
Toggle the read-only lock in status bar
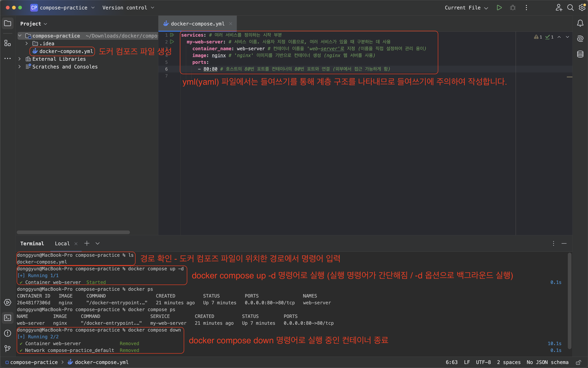click(578, 362)
